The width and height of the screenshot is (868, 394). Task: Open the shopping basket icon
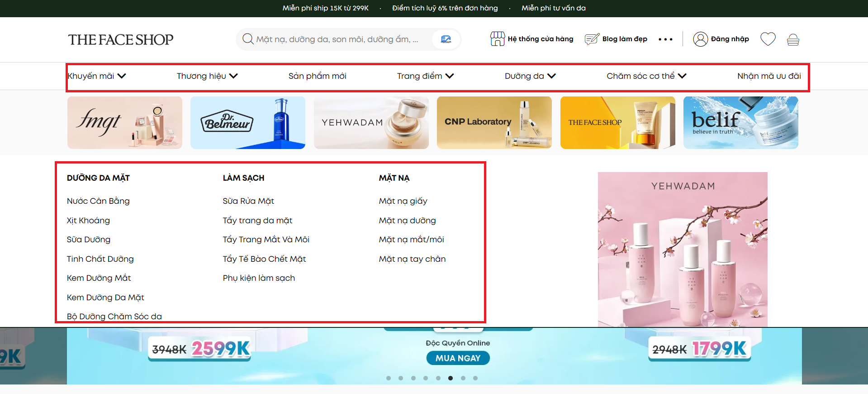point(793,40)
